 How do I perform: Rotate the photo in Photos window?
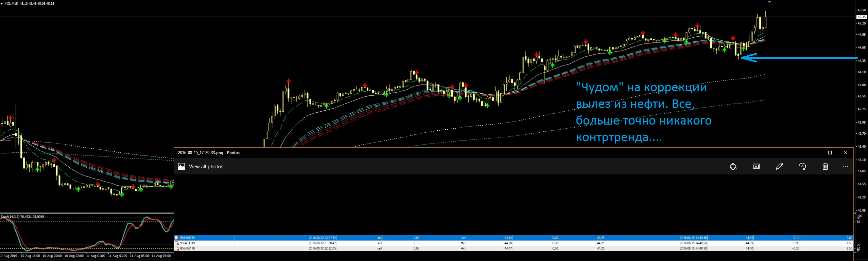click(802, 166)
